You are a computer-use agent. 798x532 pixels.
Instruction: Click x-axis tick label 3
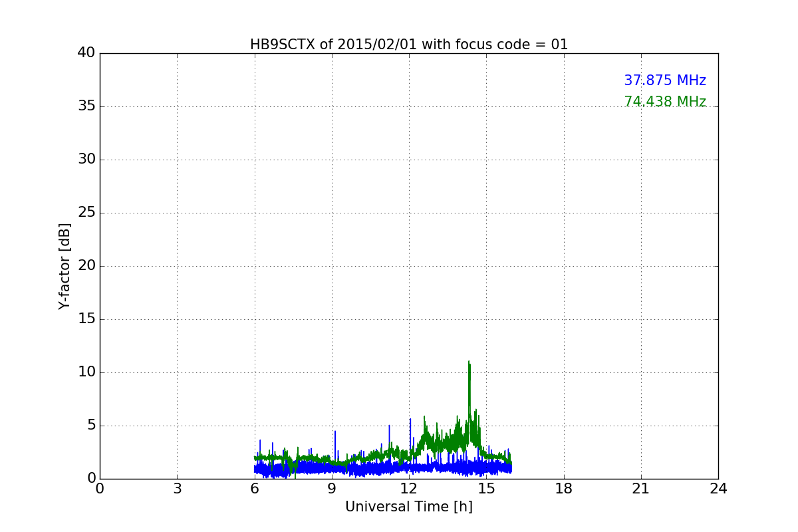pos(177,489)
